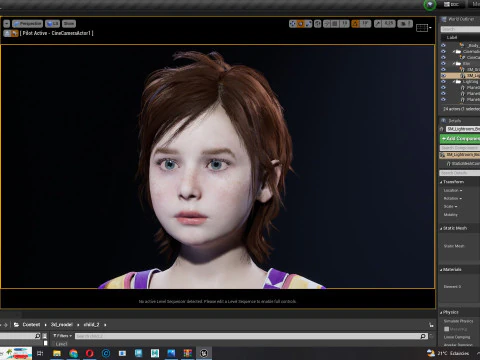The width and height of the screenshot is (480, 360).
Task: Toggle grid snapping icon
Action: [335, 24]
